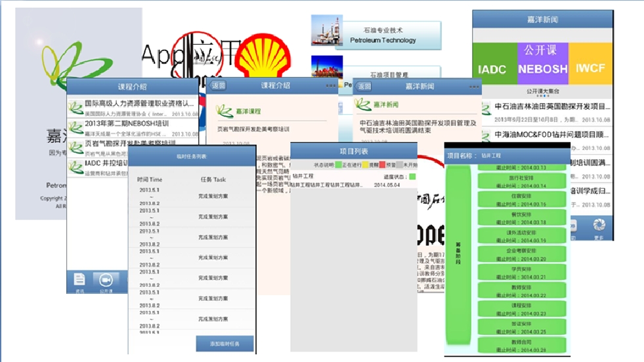Tap grey 未开始 status legend swatch
Viewport: 644px width, 362px height.
point(399,165)
